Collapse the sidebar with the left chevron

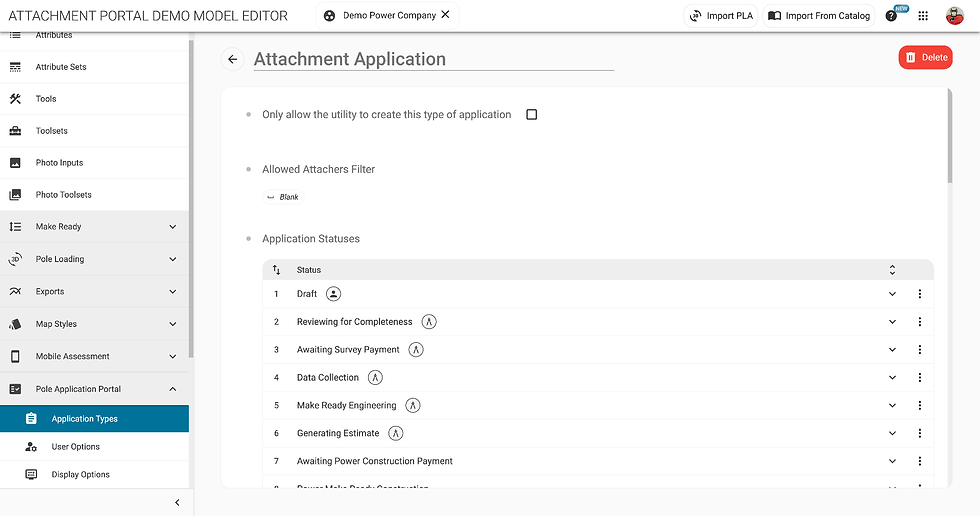click(x=177, y=503)
